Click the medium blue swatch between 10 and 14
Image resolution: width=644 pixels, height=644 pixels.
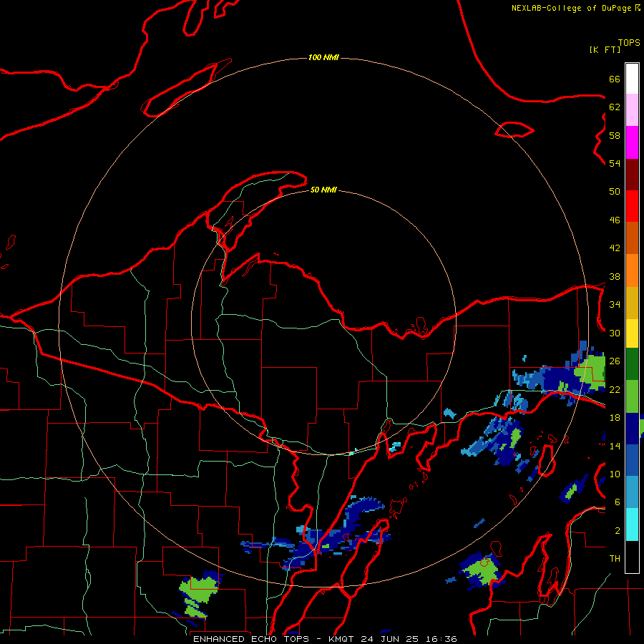click(632, 460)
